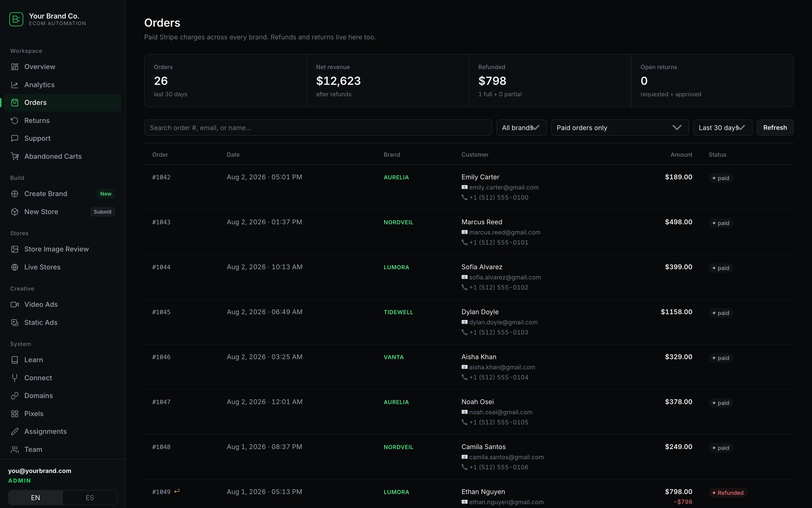Expand the Paid orders only filter
Screen dimensions: 812x508
620,128
